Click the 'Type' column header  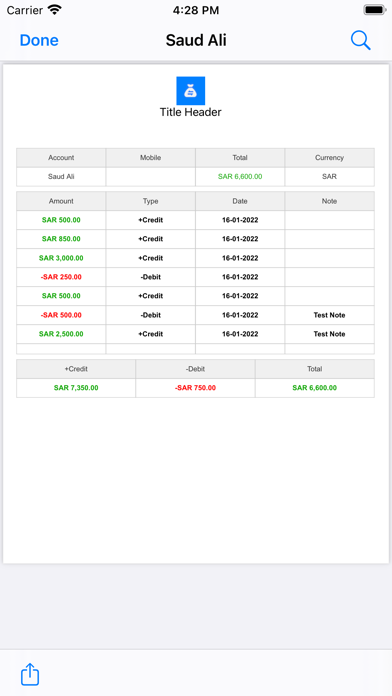[x=150, y=201]
